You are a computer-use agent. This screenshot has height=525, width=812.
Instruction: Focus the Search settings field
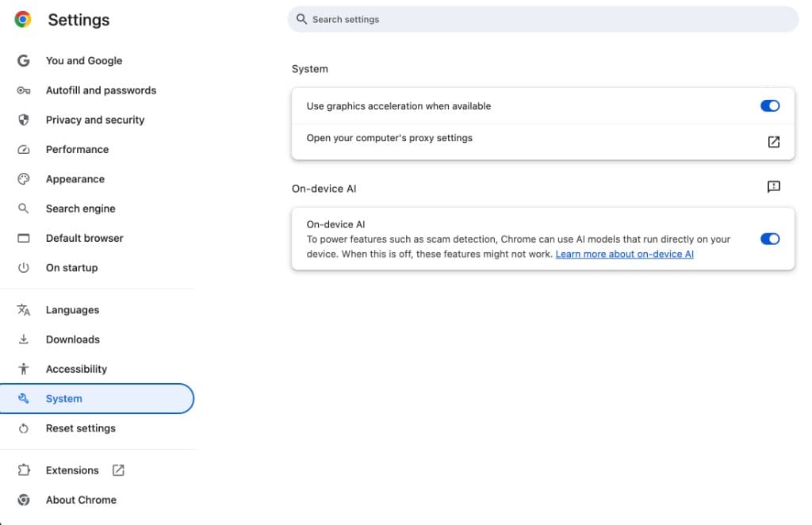pyautogui.click(x=542, y=19)
